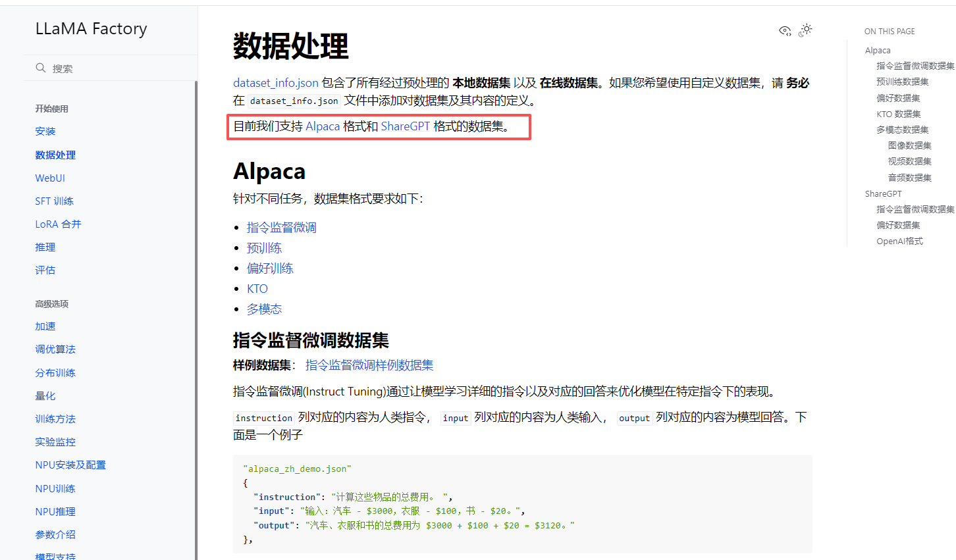Select OpenAI格式 in page outline

[x=899, y=242]
